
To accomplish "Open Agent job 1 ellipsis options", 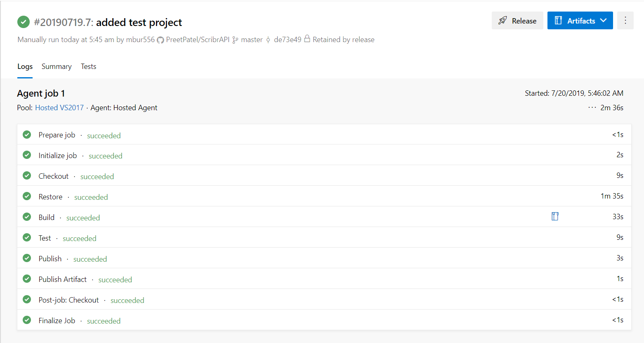I will tap(592, 108).
